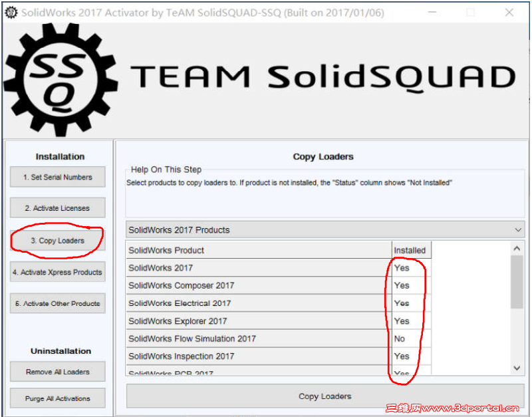532x417 pixels.
Task: Click the Installed column header
Action: [x=412, y=250]
